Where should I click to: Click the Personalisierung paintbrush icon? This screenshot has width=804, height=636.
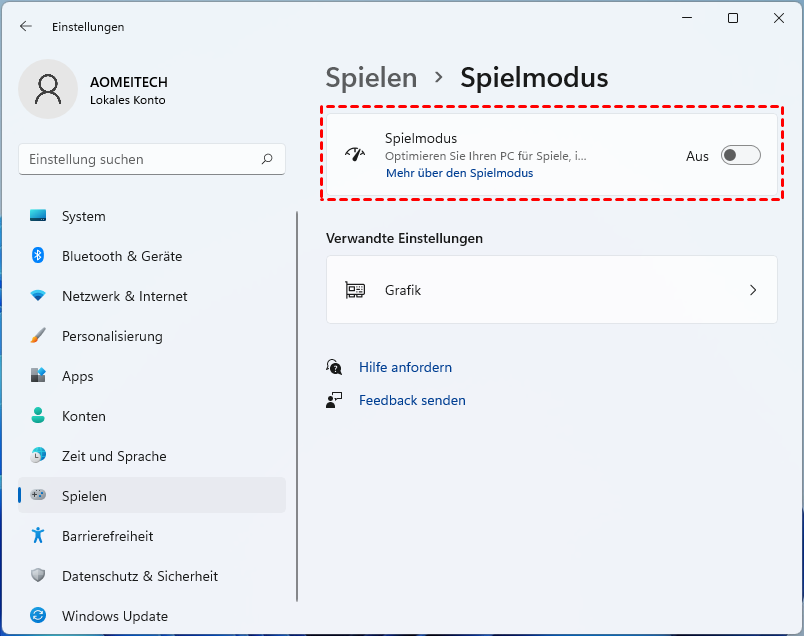pos(38,336)
